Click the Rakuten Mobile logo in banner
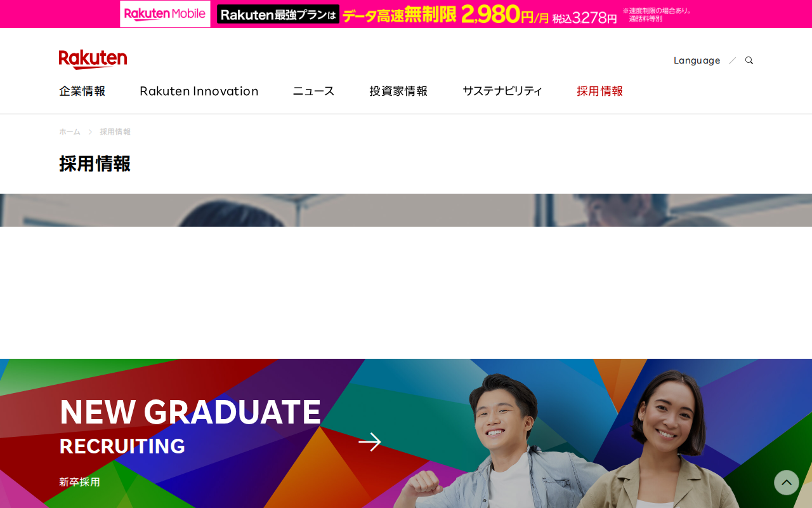This screenshot has width=812, height=508. (165, 14)
